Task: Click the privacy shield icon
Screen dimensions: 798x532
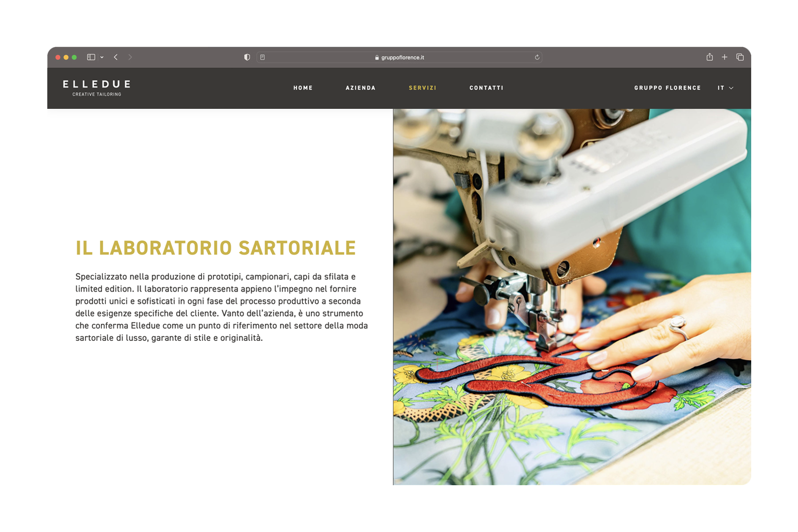Action: [x=247, y=57]
